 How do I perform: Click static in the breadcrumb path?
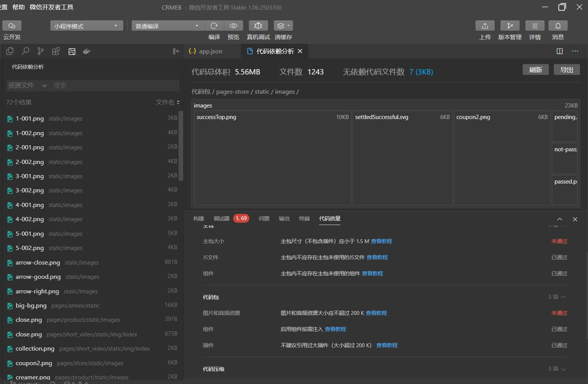pyautogui.click(x=262, y=91)
